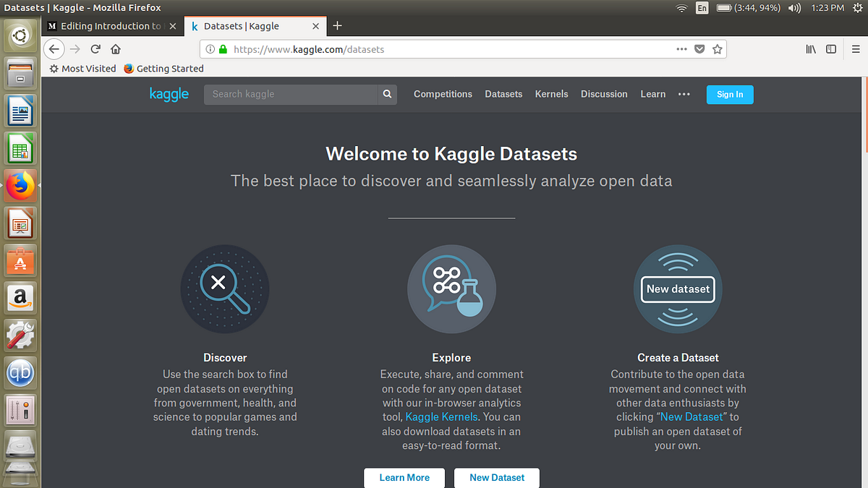This screenshot has width=868, height=488.
Task: Click the Discover magnifying glass circle icon
Action: [x=225, y=289]
